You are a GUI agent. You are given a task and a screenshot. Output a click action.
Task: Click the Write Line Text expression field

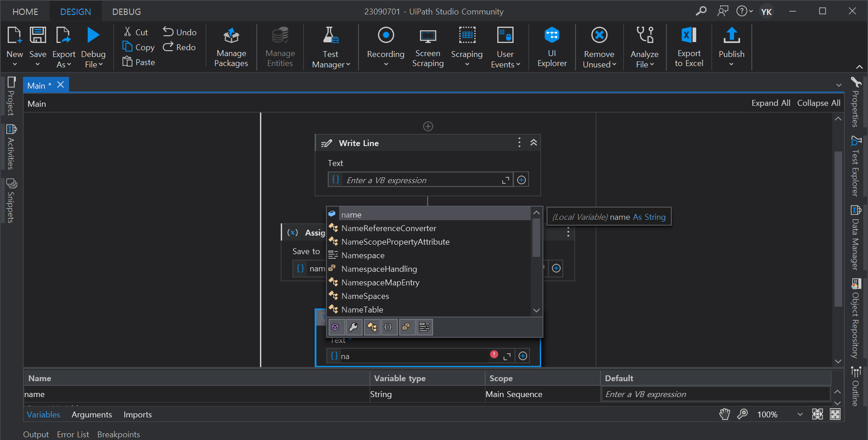click(420, 180)
